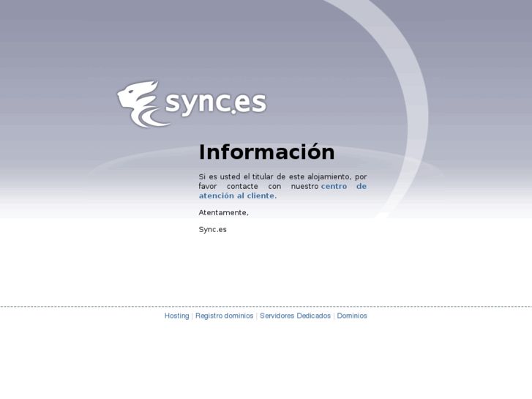Screen dimensions: 532x399
Task: Click the 'Si es usted el titular' paragraph
Action: (x=282, y=186)
